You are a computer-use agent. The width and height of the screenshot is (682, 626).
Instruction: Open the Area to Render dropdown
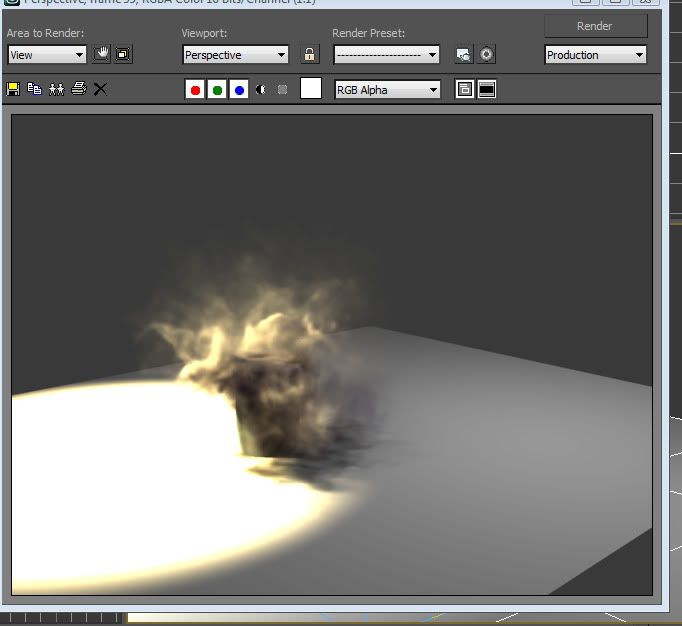tap(48, 55)
